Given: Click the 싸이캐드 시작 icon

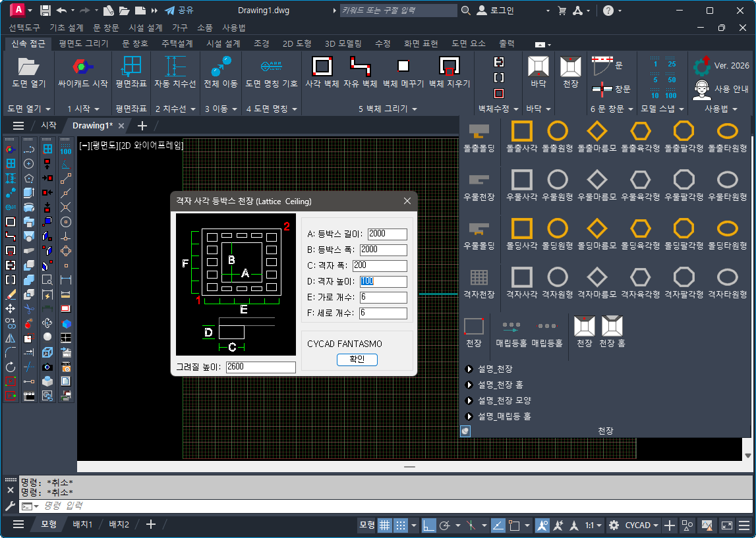Looking at the screenshot, I should 83,67.
